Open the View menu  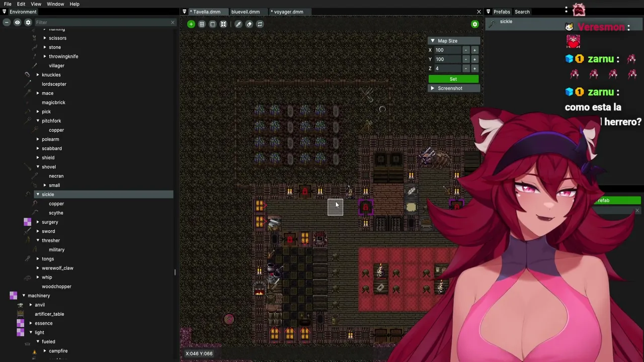(x=36, y=4)
